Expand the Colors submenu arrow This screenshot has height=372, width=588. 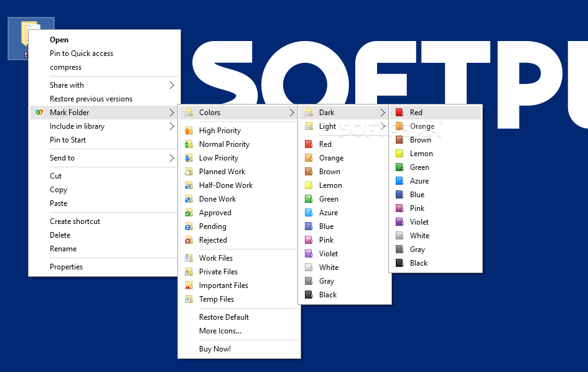(292, 113)
